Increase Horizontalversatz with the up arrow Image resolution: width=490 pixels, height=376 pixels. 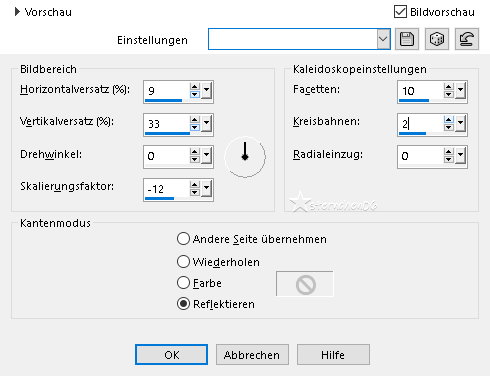pos(194,87)
